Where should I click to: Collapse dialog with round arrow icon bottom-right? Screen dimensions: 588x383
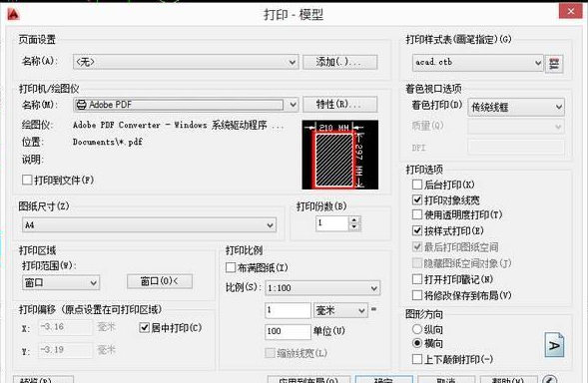550,379
